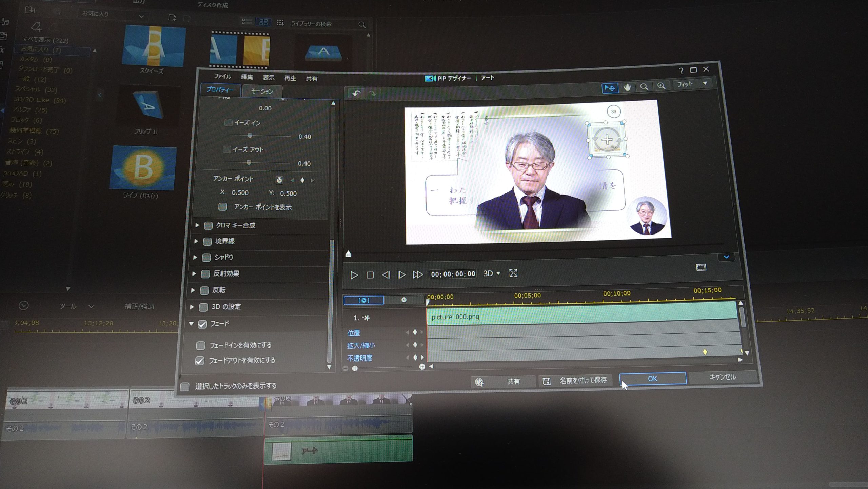Screen dimensions: 868x489
Task: Check フェードインを有効にする
Action: 200,345
